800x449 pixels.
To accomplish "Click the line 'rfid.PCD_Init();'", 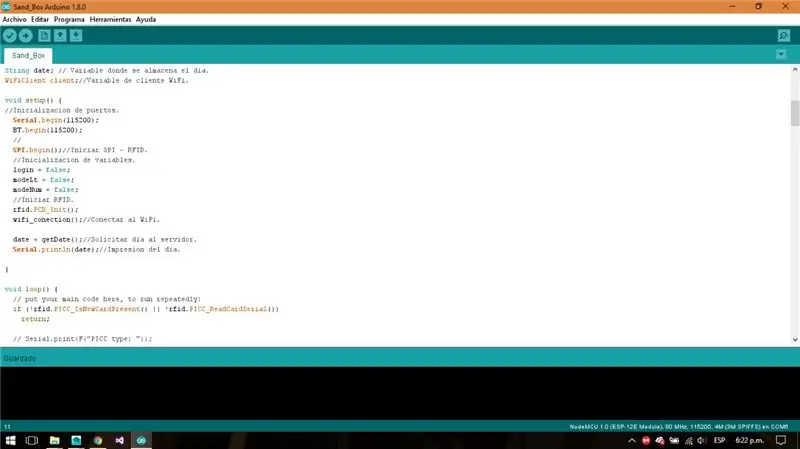I will pyautogui.click(x=45, y=210).
